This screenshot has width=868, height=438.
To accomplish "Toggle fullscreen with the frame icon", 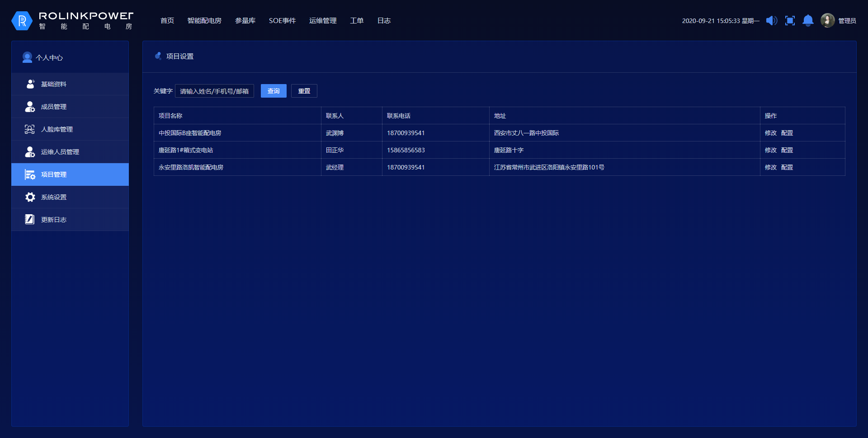I will [790, 21].
